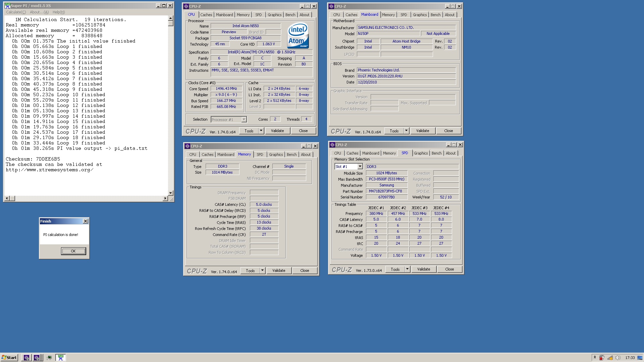Open the Calculate menu in Super PI
Viewport: 644px width, 362px height.
click(x=16, y=12)
